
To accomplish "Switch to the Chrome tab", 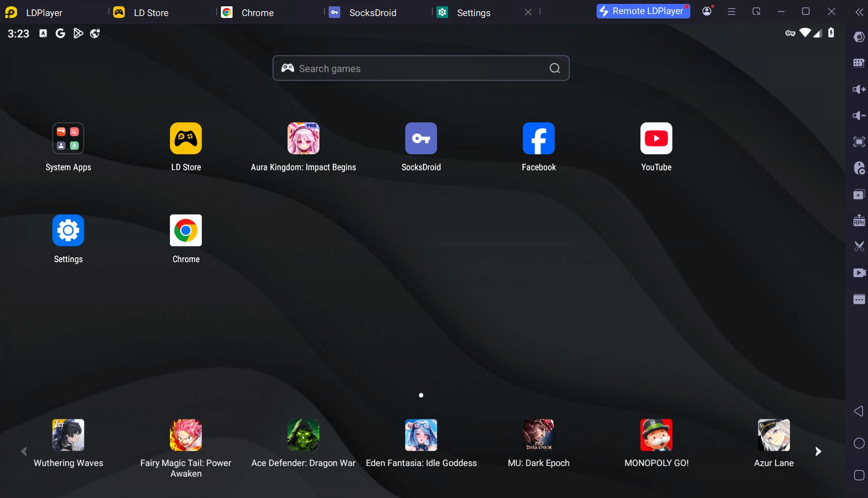I will pos(257,13).
